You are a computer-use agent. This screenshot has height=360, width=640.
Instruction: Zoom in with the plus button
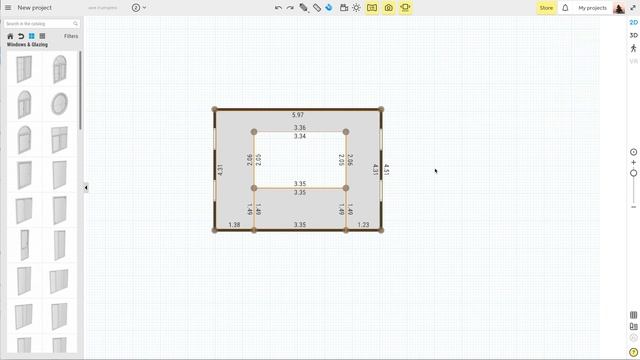coord(633,162)
